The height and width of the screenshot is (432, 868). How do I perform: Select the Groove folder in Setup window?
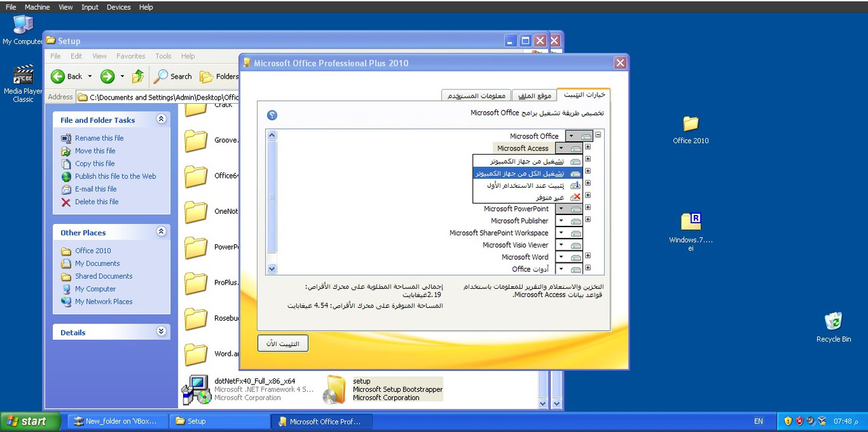pyautogui.click(x=212, y=140)
